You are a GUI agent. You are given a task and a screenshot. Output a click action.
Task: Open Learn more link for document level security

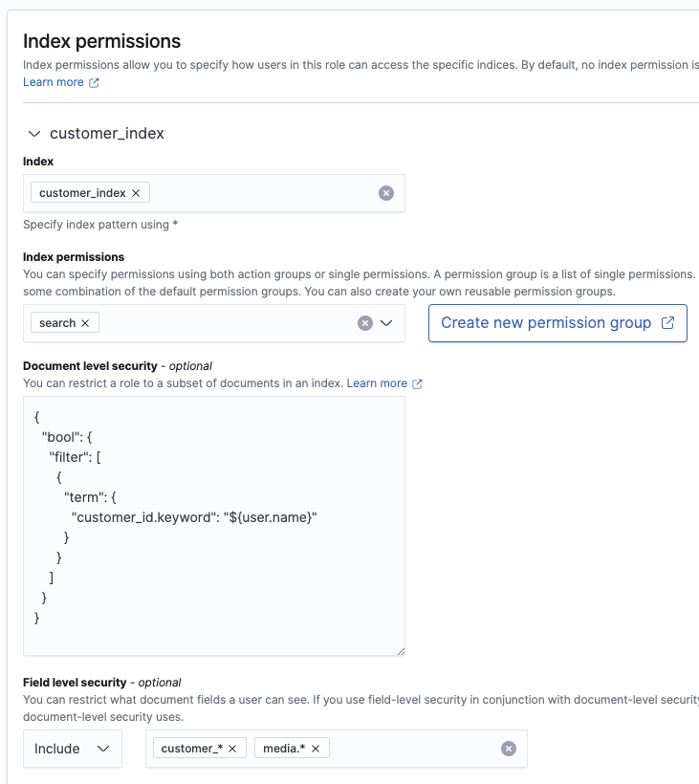[x=377, y=383]
